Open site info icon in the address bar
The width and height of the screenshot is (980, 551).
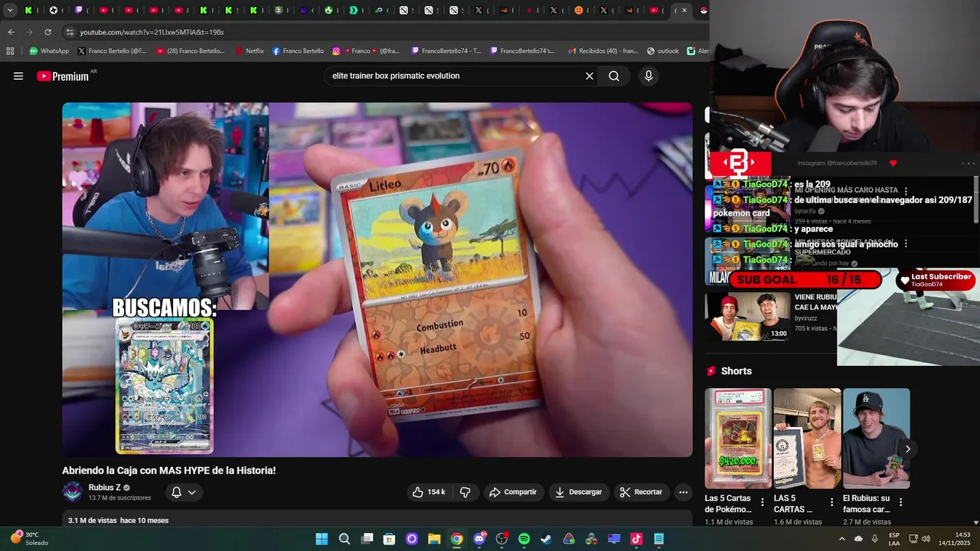[70, 32]
